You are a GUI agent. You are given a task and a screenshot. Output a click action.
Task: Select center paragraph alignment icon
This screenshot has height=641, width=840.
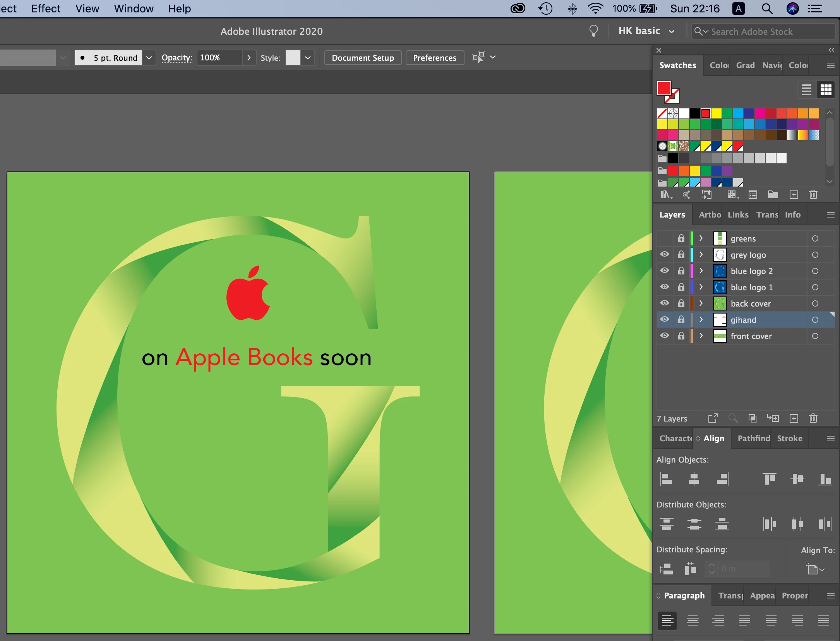coord(693,621)
